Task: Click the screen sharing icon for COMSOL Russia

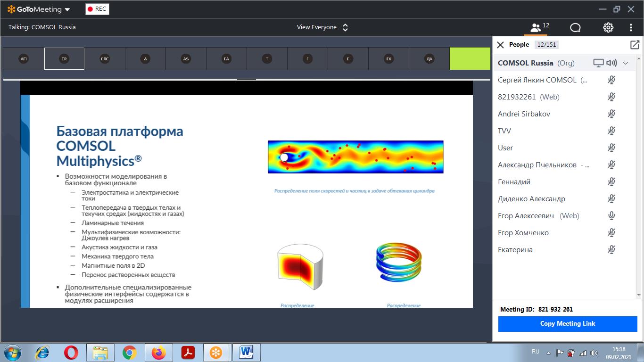Action: click(598, 63)
